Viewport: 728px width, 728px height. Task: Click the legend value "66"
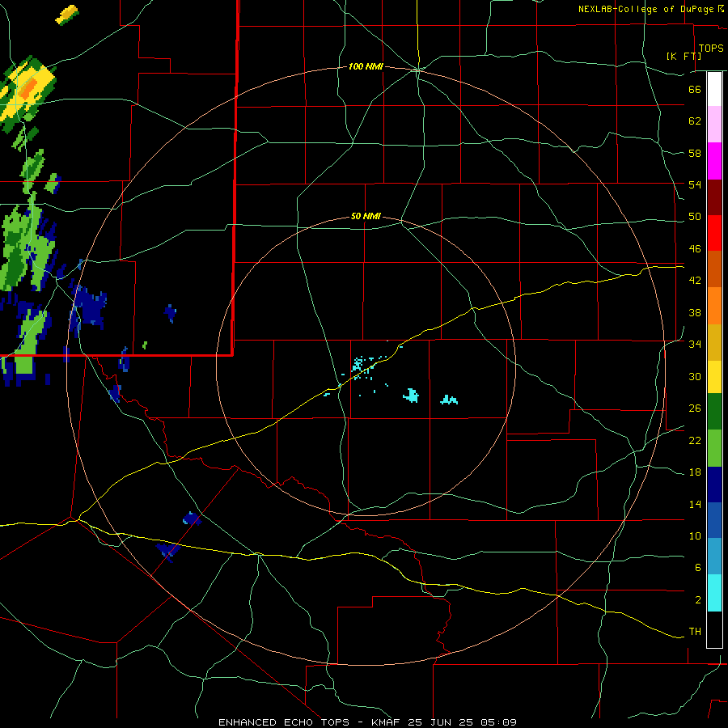pos(695,89)
